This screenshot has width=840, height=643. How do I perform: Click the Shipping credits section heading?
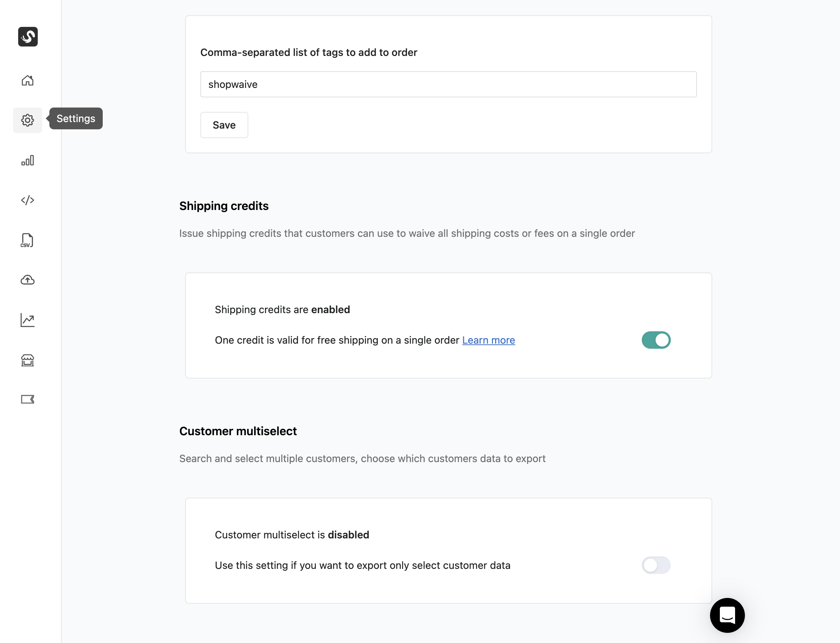tap(224, 206)
